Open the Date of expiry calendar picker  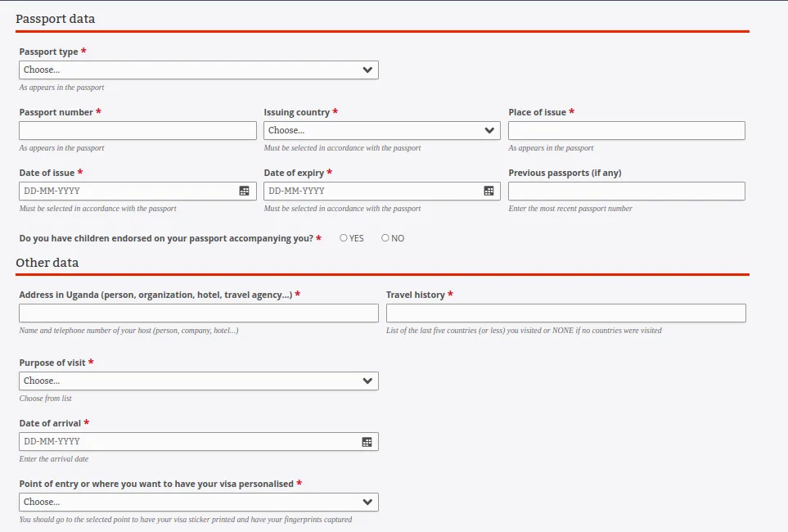(489, 191)
